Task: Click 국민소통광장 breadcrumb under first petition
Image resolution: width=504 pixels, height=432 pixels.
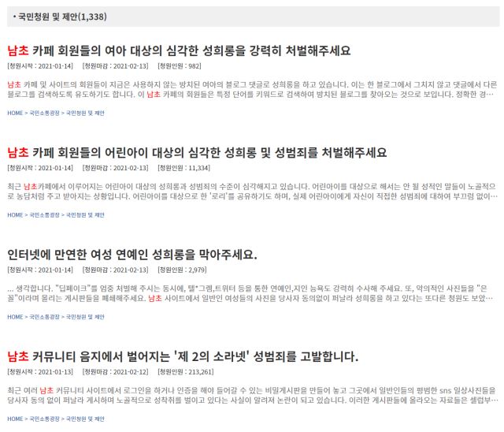Action: coord(45,114)
